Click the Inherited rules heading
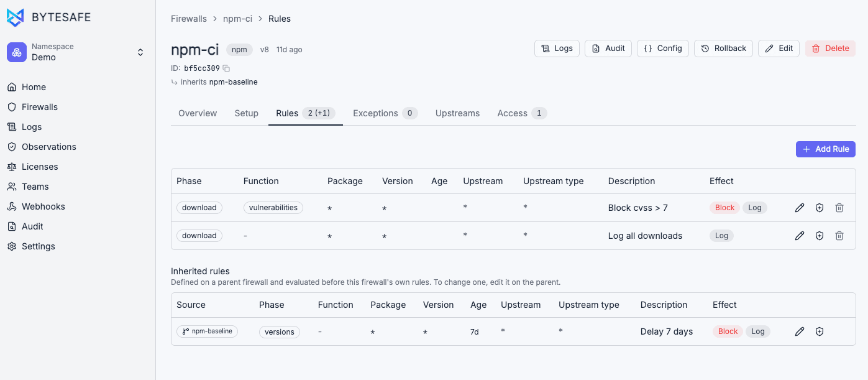Screen dimensions: 868x380 (x=200, y=271)
